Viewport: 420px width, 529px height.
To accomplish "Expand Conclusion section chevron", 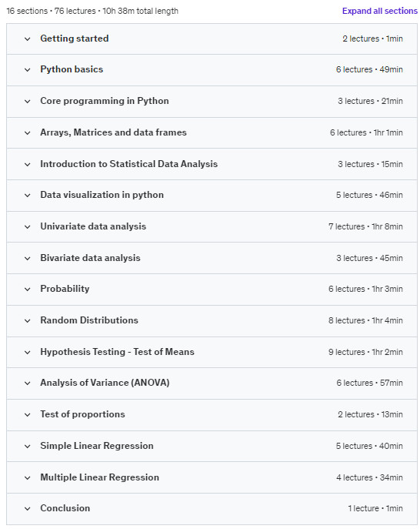I will (x=27, y=509).
